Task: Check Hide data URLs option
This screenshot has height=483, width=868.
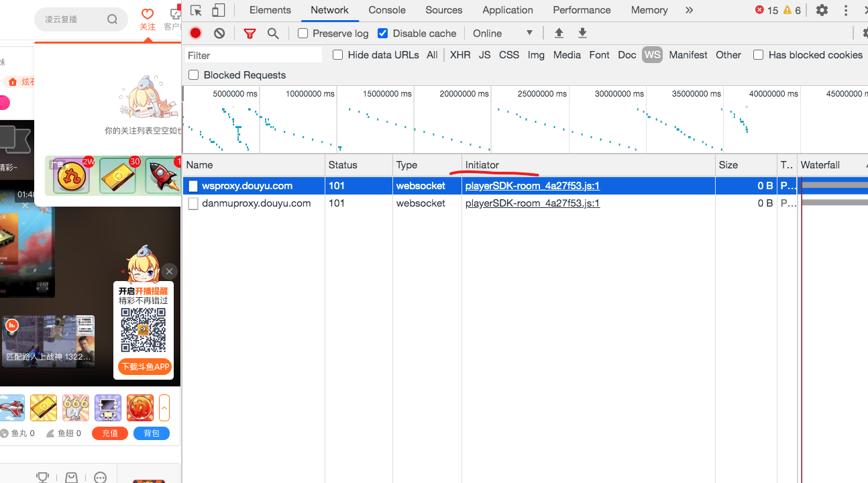Action: point(338,55)
